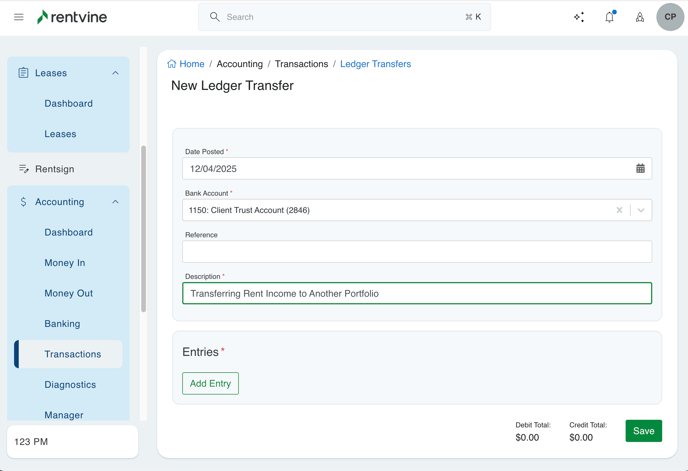Collapse the Leases sidebar section
This screenshot has width=688, height=471.
115,73
